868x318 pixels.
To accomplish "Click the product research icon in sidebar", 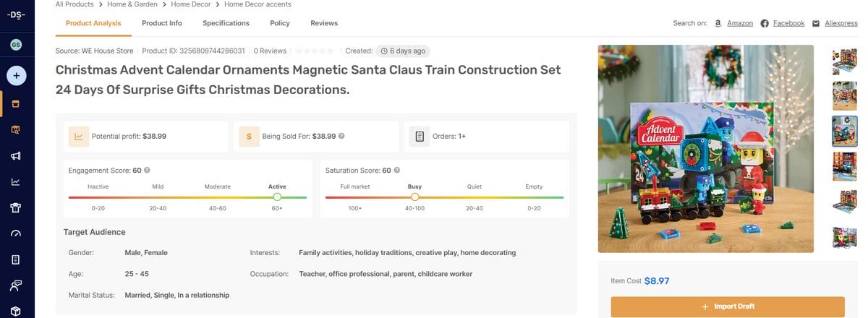I will click(x=16, y=129).
